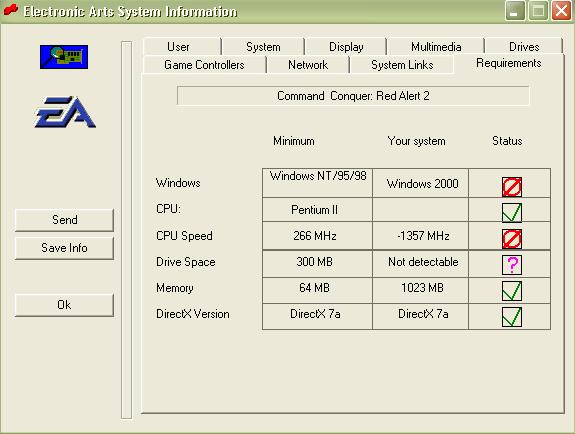Click the 'Pentium II' minimum cell
The height and width of the screenshot is (434, 575).
pos(318,209)
